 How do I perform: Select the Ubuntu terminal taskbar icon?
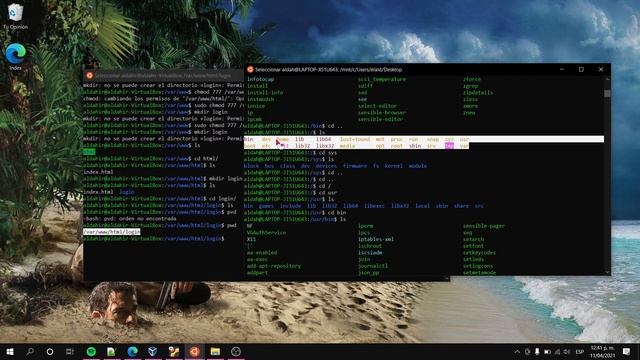pyautogui.click(x=195, y=351)
